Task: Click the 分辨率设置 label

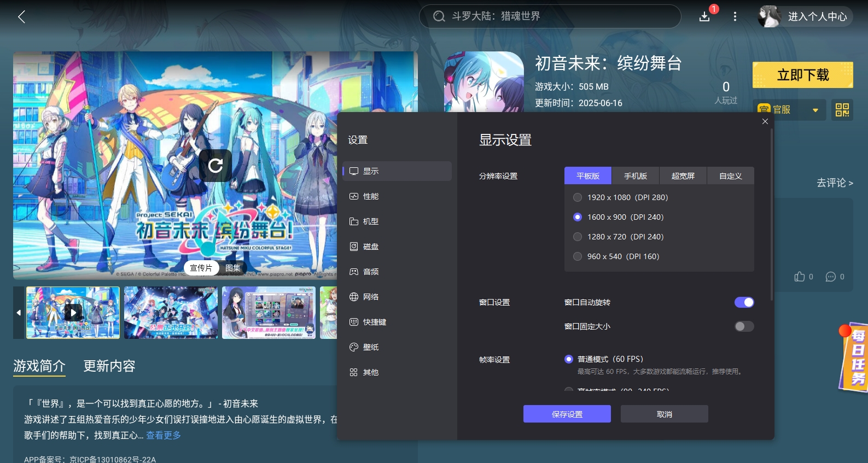Action: pos(498,176)
